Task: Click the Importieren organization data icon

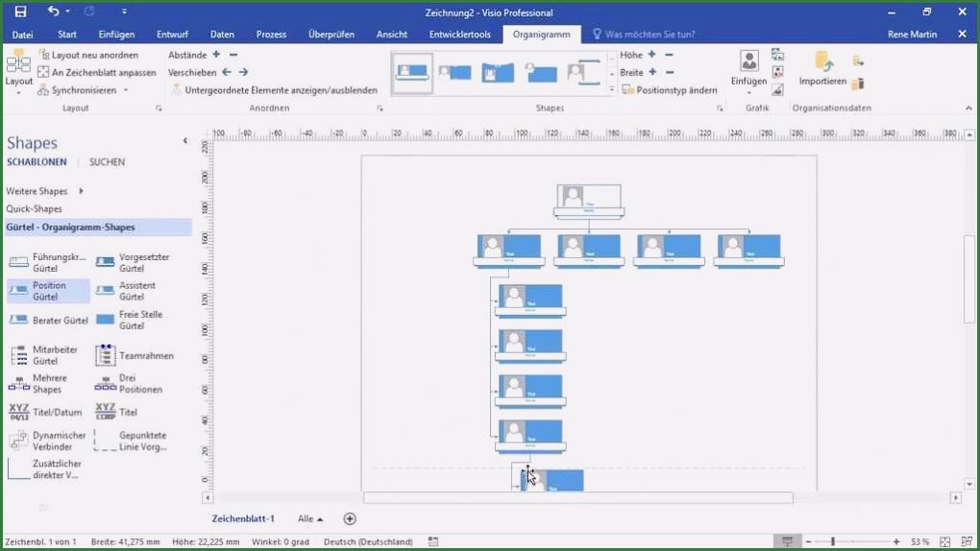Action: [x=822, y=67]
